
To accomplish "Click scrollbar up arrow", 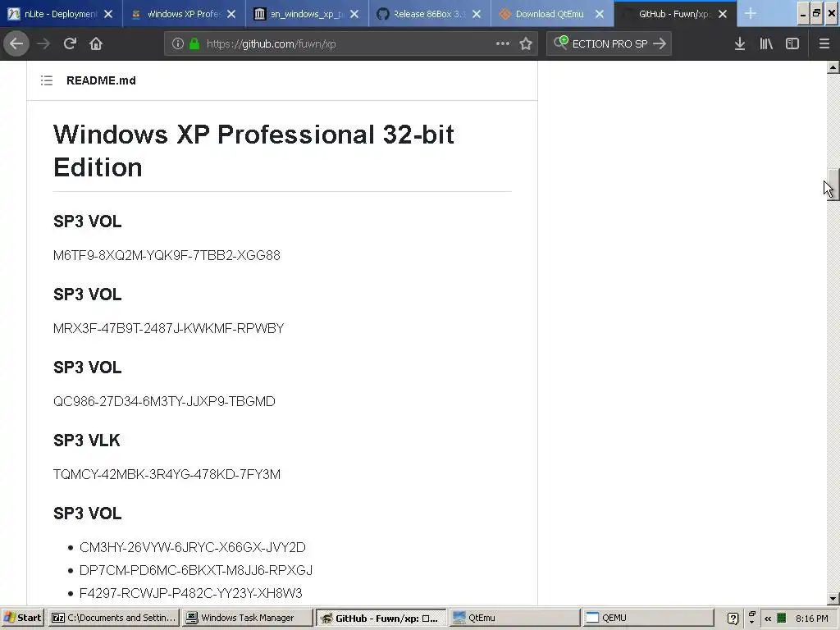I will [x=833, y=67].
